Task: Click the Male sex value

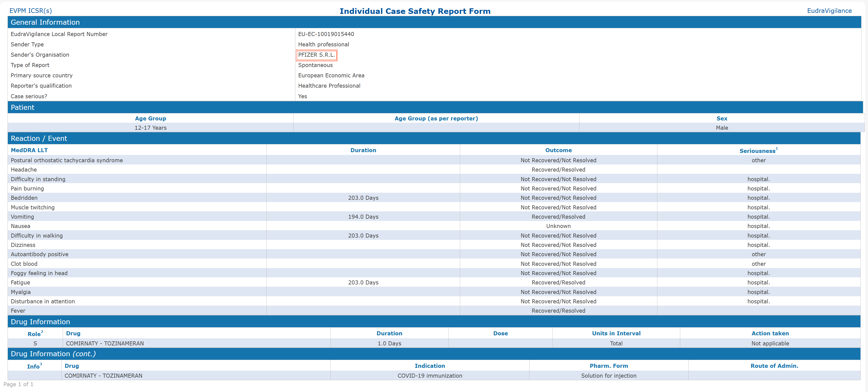Action: (x=722, y=128)
